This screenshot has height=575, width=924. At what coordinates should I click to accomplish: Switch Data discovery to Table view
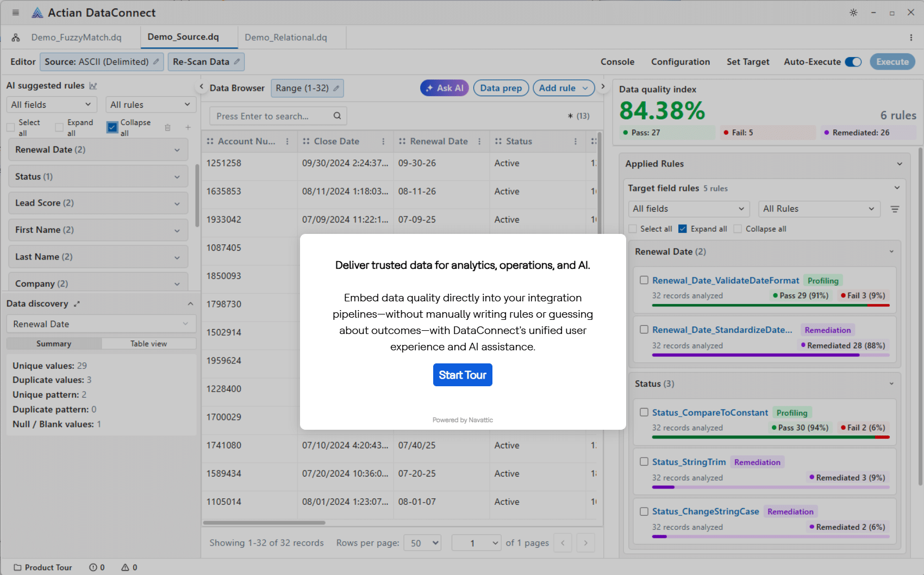pos(148,344)
